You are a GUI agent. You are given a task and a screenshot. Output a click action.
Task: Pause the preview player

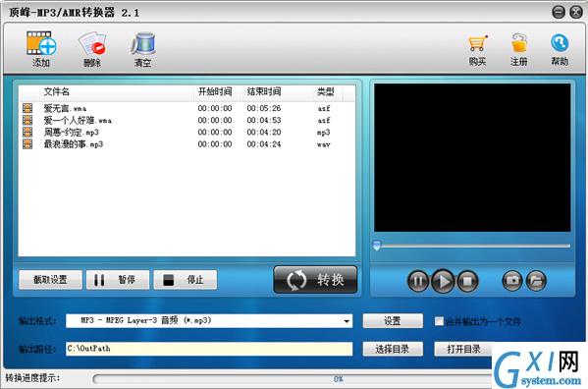click(x=418, y=281)
